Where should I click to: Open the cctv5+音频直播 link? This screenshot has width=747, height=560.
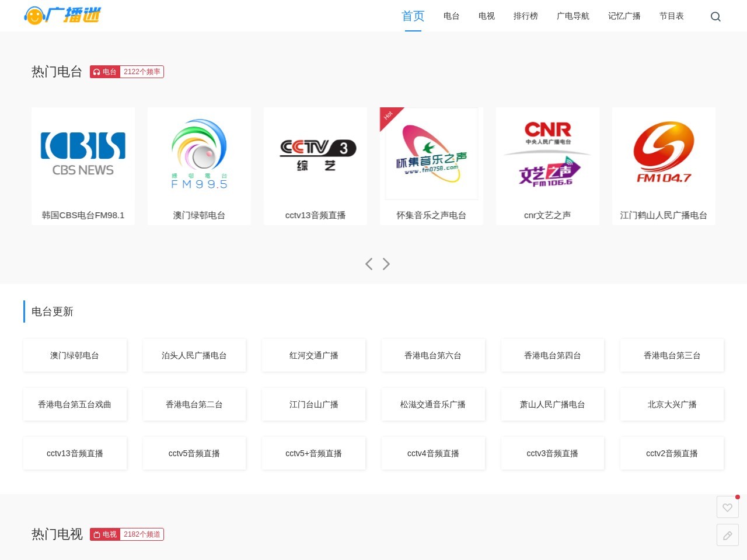pyautogui.click(x=314, y=453)
